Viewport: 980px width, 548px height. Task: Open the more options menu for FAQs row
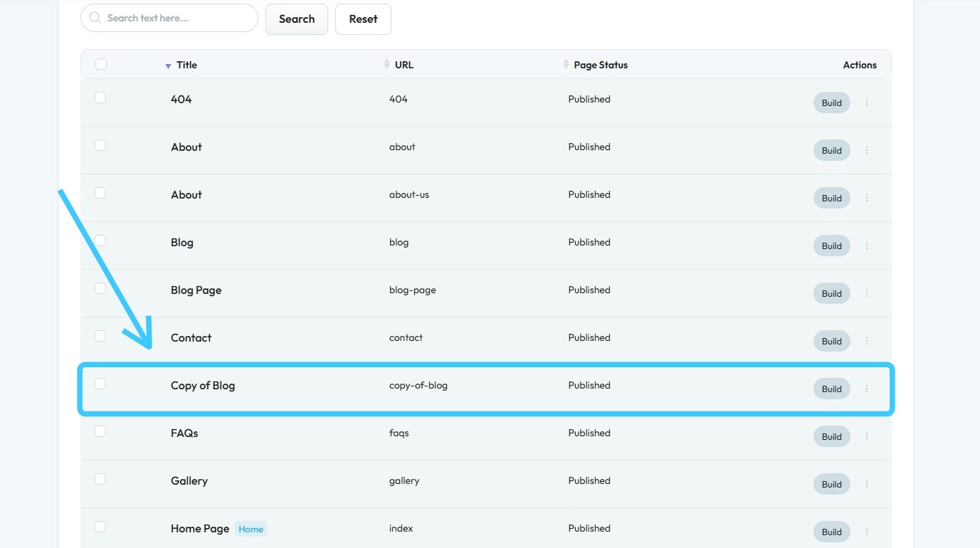tap(867, 436)
